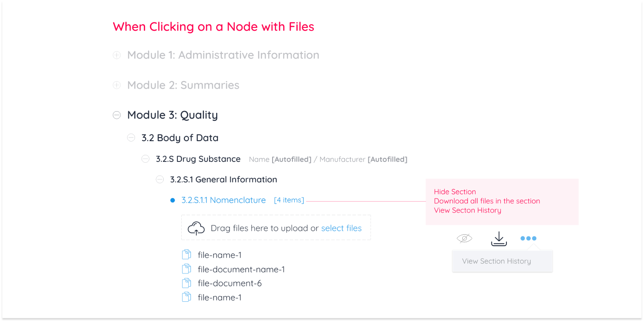The image size is (644, 322).
Task: Click the drag files upload area
Action: coord(276,228)
